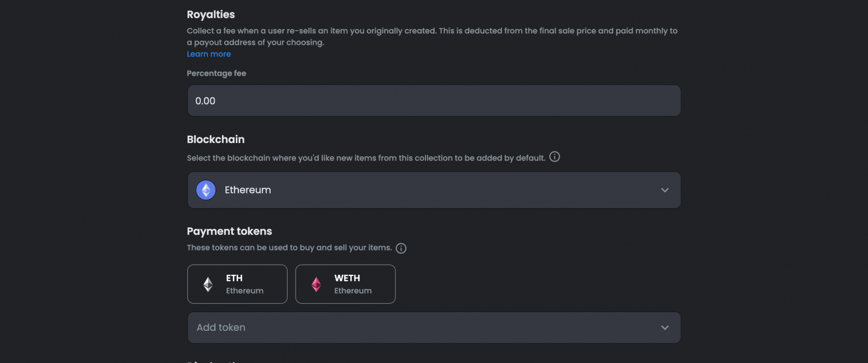Screen dimensions: 868x363
Task: Click the Percentage fee label
Action: tap(216, 73)
